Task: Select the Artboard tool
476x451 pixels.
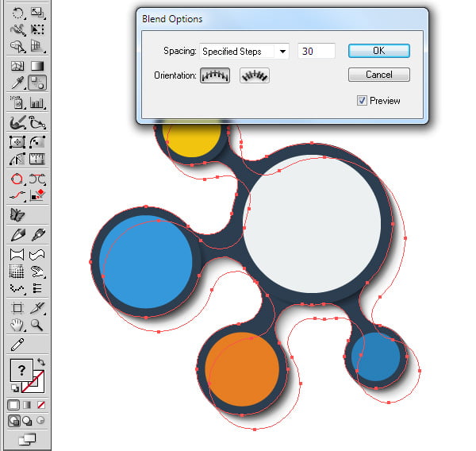Action: (x=17, y=308)
